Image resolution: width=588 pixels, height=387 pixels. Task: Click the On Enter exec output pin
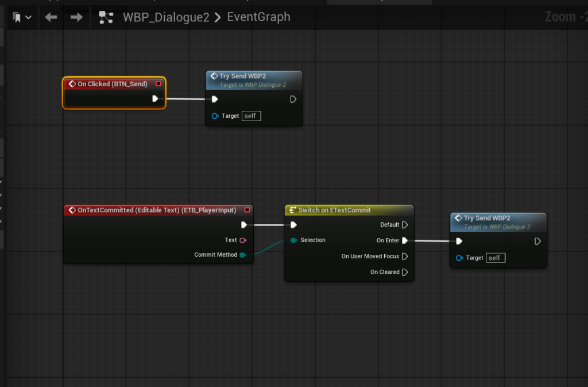click(405, 241)
